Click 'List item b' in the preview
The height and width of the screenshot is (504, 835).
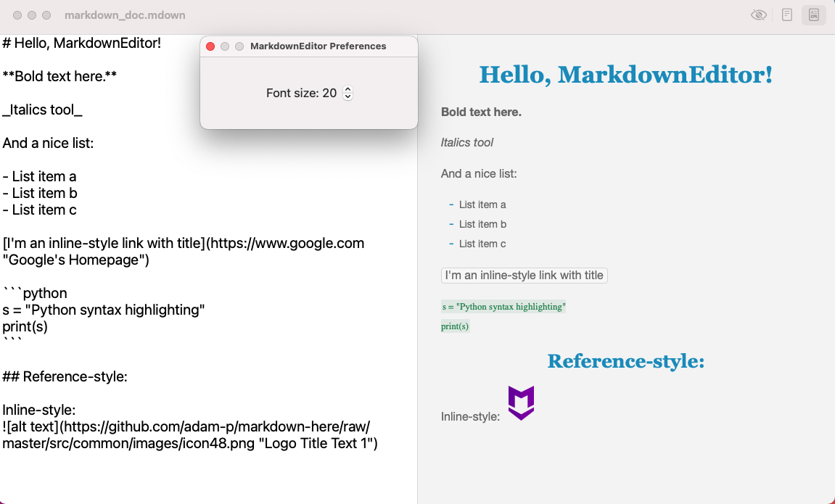482,224
